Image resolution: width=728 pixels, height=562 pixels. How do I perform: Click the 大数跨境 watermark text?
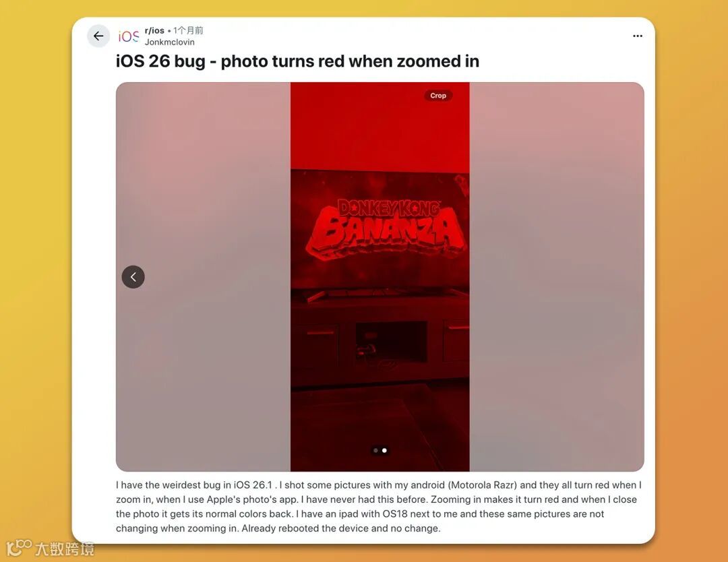[65, 549]
